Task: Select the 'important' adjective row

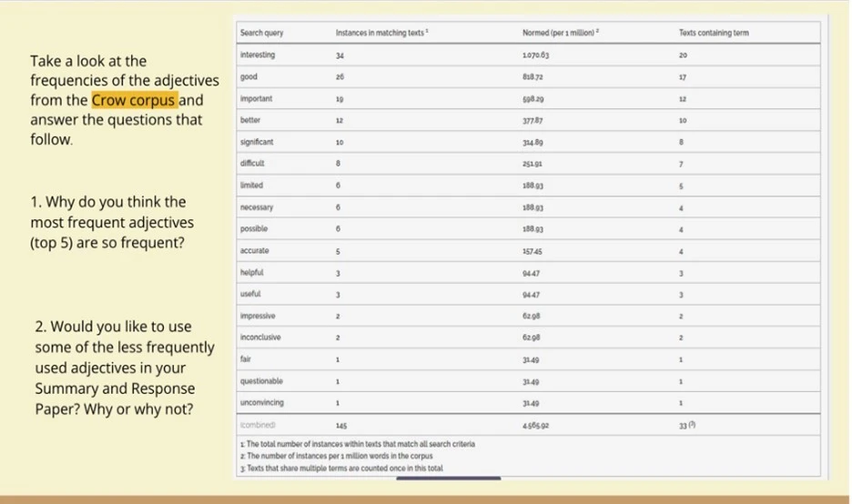Action: [x=256, y=98]
